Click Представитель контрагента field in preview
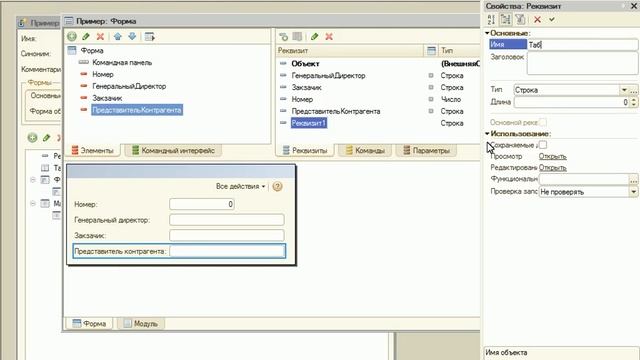The image size is (640, 360). point(227,251)
